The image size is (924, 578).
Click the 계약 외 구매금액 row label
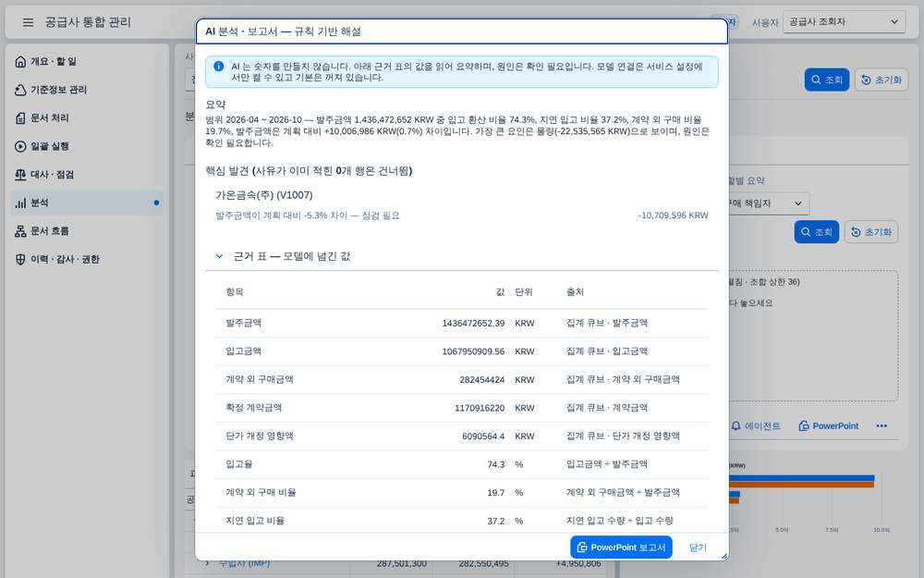260,379
